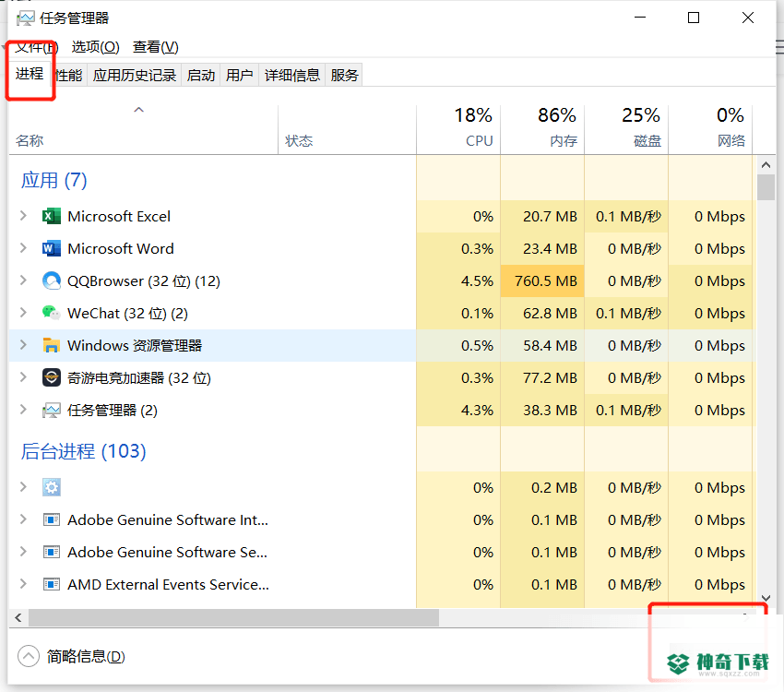784x692 pixels.
Task: Select the Microsoft Word process name
Action: click(x=121, y=248)
